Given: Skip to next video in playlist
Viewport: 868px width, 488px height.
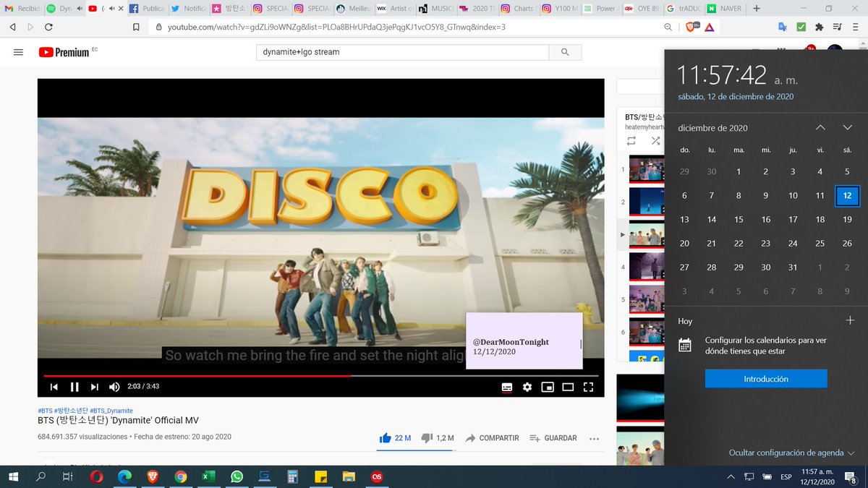Looking at the screenshot, I should (x=94, y=387).
